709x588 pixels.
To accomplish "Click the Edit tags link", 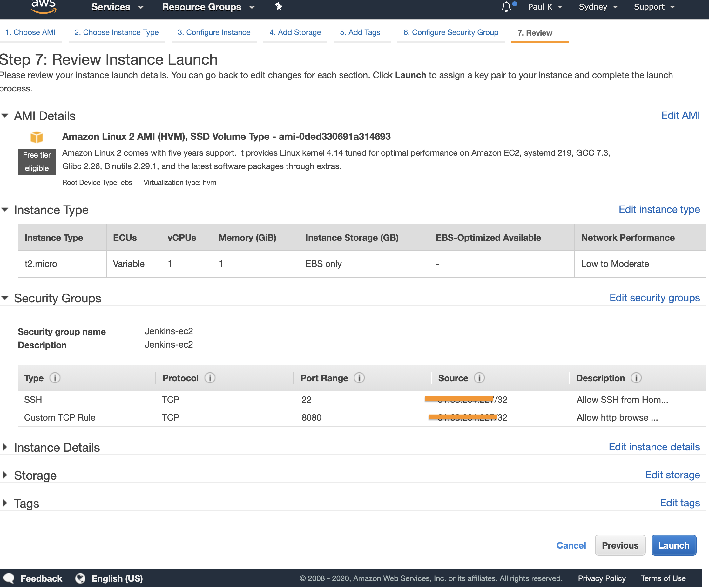I will point(680,503).
